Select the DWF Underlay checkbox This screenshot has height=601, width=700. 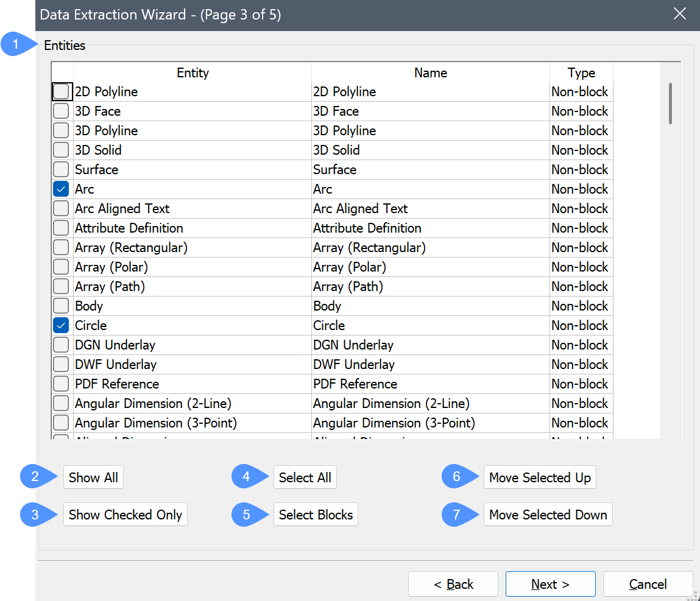pyautogui.click(x=61, y=365)
